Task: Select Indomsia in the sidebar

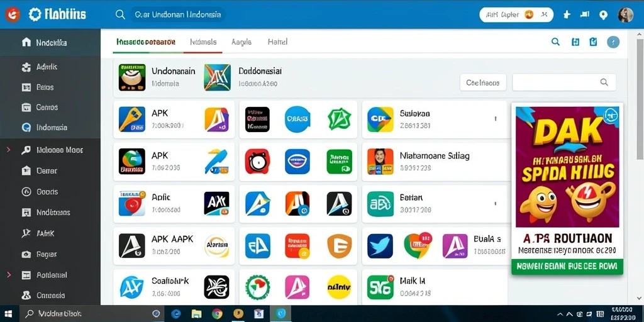Action: coord(50,127)
